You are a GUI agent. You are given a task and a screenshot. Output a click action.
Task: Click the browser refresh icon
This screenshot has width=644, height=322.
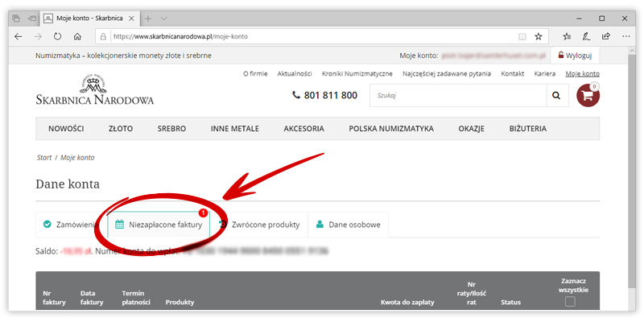[57, 36]
